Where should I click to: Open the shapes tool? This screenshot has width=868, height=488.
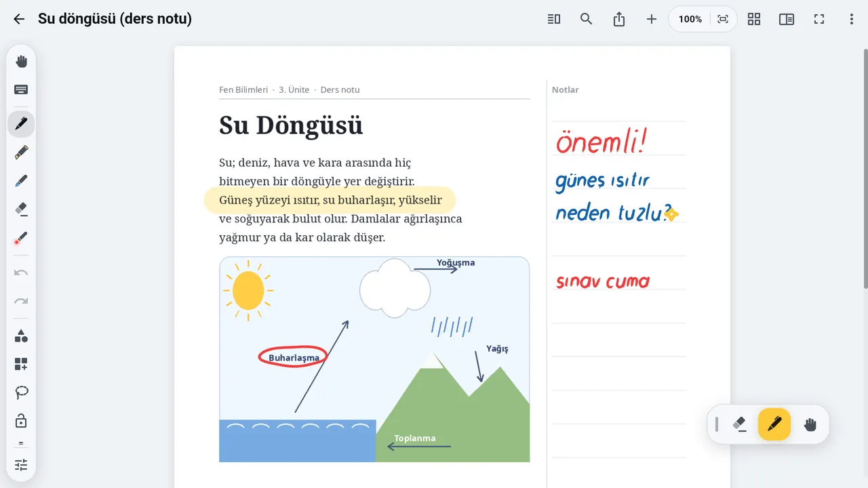coord(21,335)
